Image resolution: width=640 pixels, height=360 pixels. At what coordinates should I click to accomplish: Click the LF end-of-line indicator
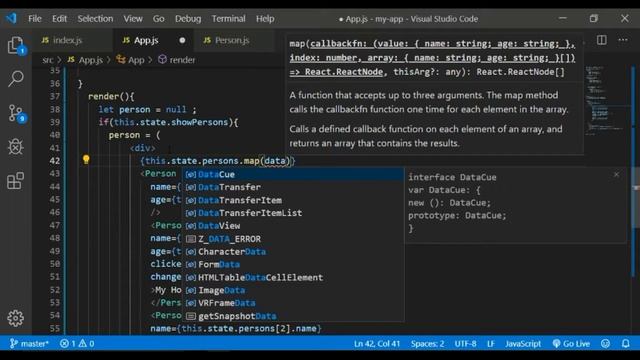[491, 344]
